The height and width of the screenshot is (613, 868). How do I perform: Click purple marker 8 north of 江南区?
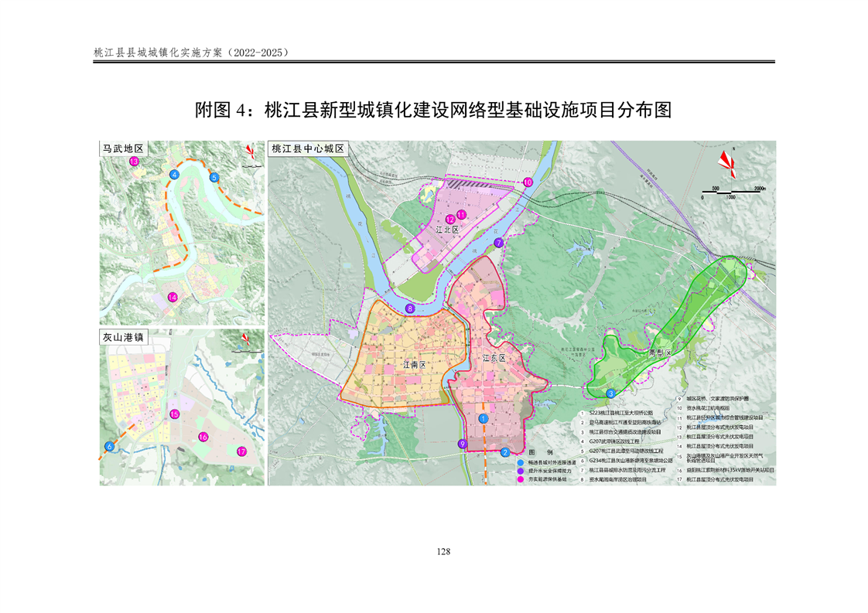click(410, 308)
